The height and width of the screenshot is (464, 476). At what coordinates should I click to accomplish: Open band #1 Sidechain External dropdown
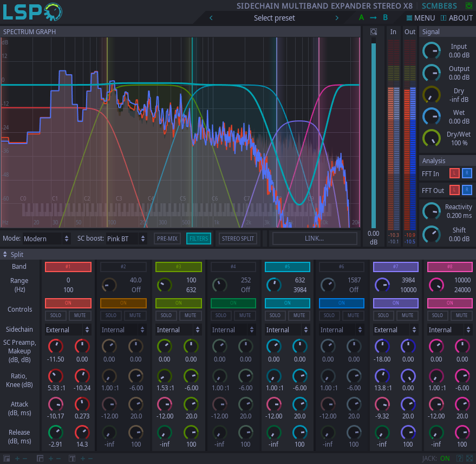coord(68,330)
